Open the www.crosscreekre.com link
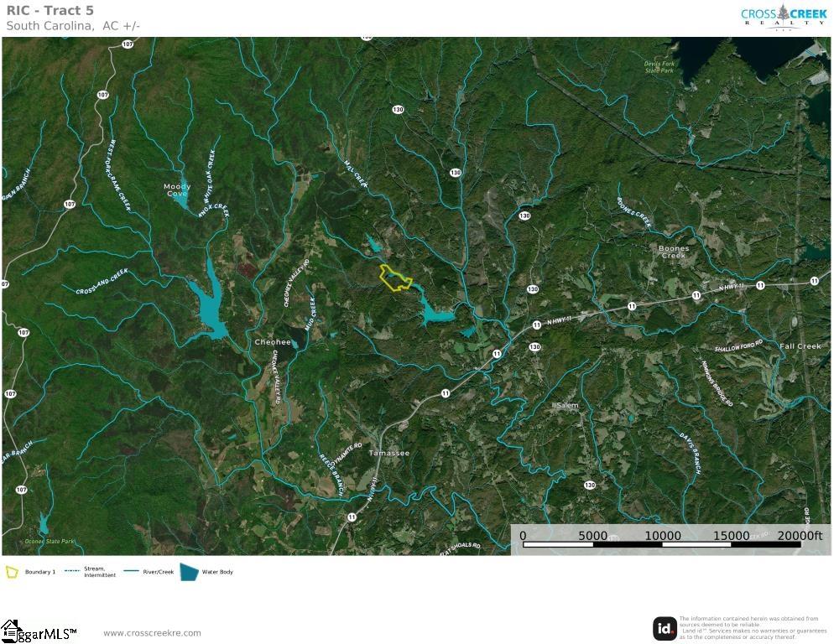This screenshot has width=834, height=644. coord(152,633)
